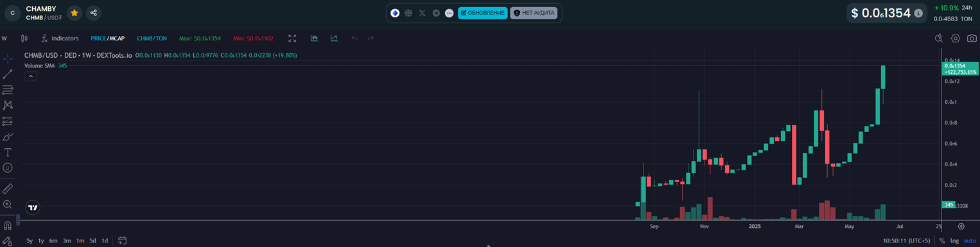The height and width of the screenshot is (247, 980).
Task: Click the redo arrow in chart toolbar
Action: 371,38
